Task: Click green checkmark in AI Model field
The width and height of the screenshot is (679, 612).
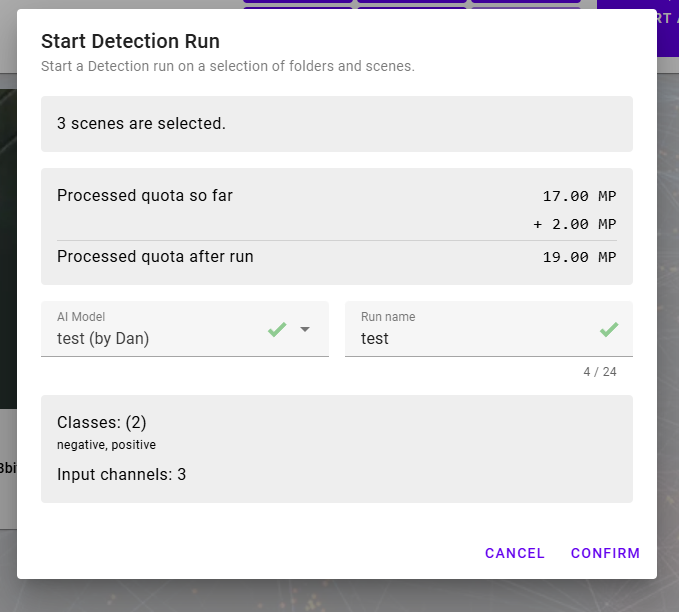Action: point(277,330)
